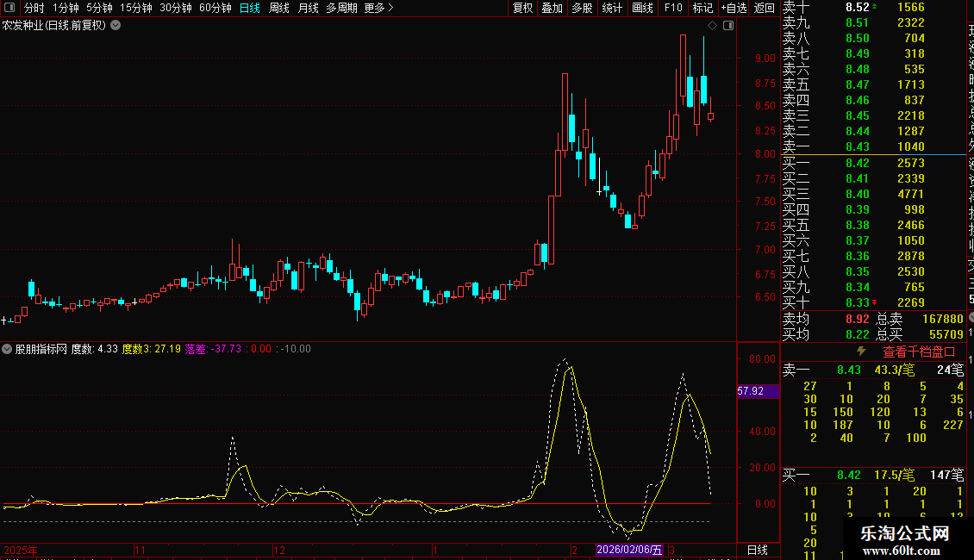Click the 总卖 167880 total
The width and height of the screenshot is (974, 560).
coord(920,319)
